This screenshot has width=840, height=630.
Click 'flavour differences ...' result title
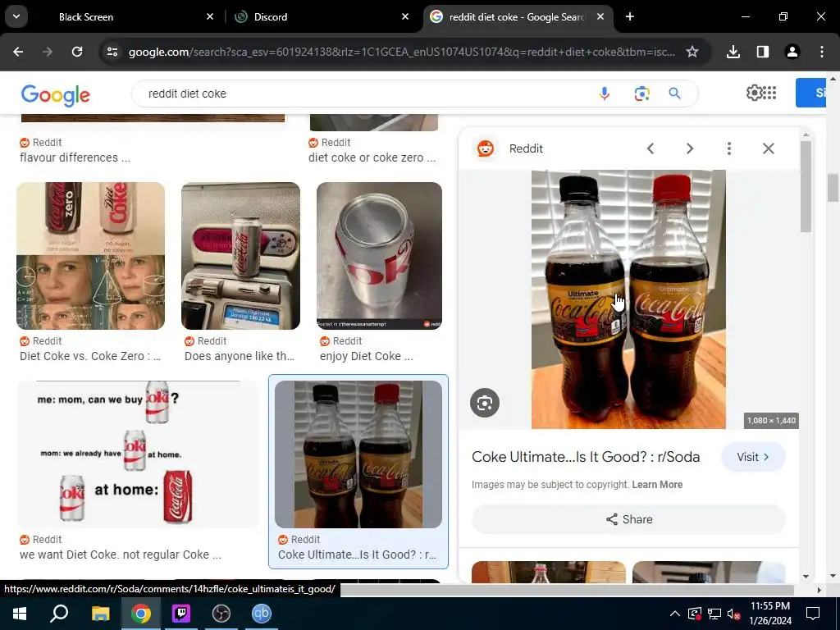click(x=75, y=157)
